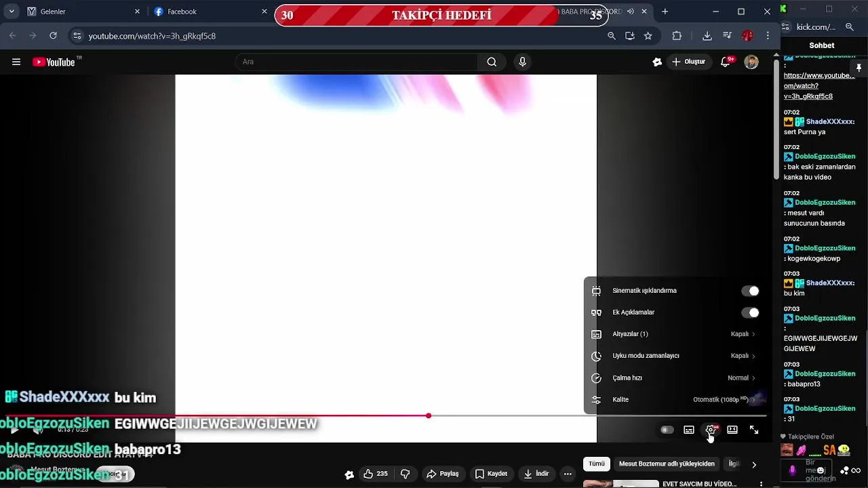Open the emoji picker in Kick chat

click(821, 470)
